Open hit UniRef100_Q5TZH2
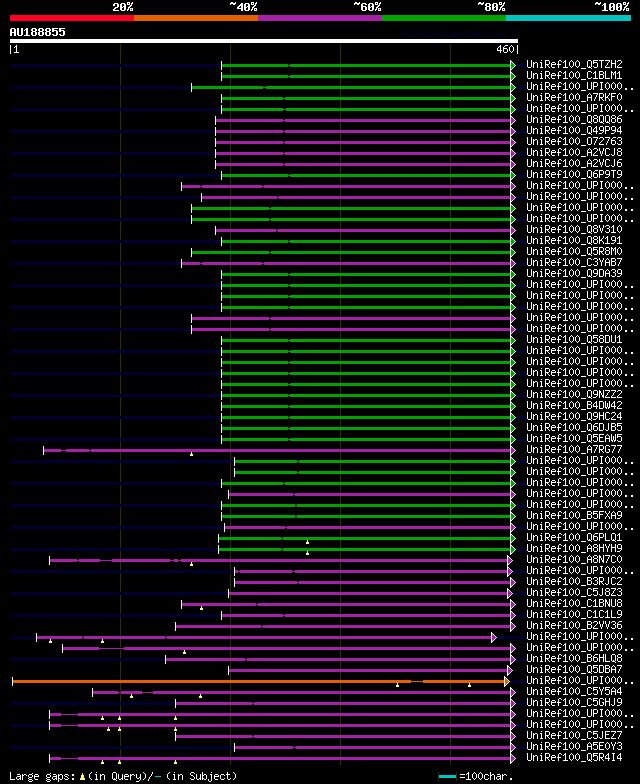 [574, 64]
